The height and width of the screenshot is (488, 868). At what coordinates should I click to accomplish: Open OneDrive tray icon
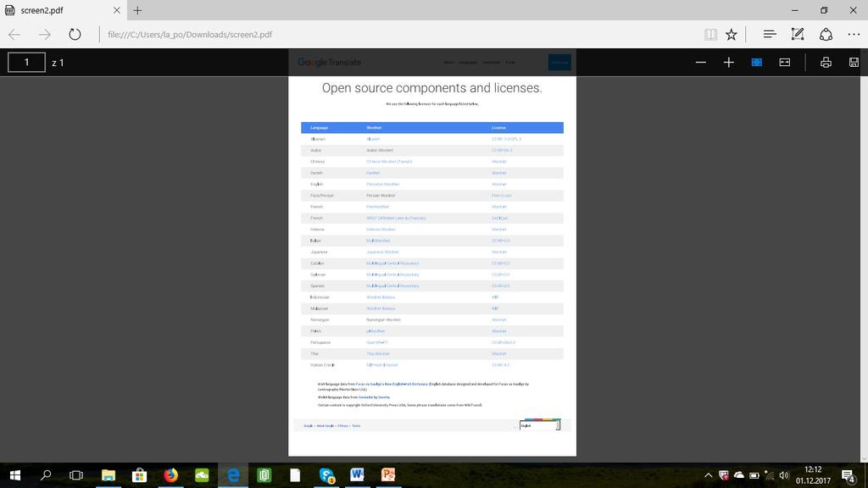739,475
